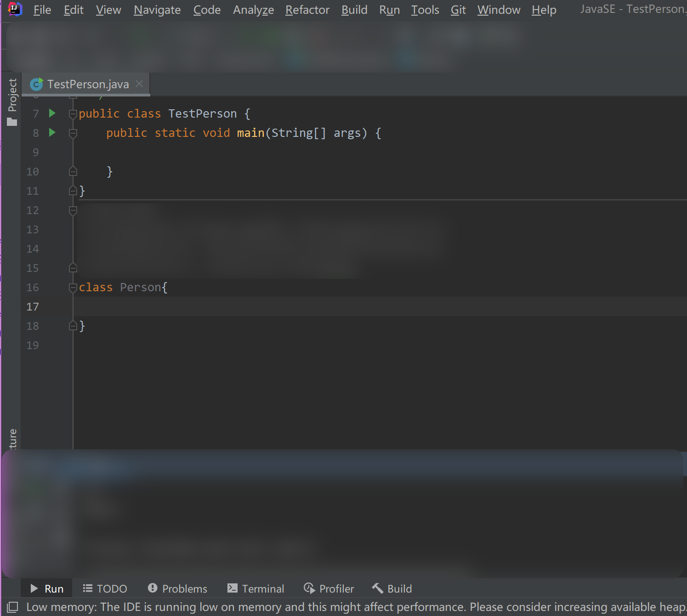Select the TestPerson.java editor tab

coord(85,84)
